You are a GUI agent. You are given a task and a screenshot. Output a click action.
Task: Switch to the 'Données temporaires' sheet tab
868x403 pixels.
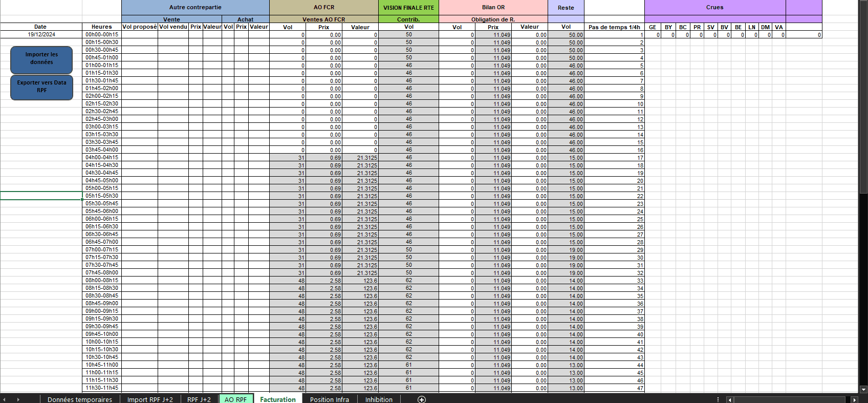click(x=79, y=399)
